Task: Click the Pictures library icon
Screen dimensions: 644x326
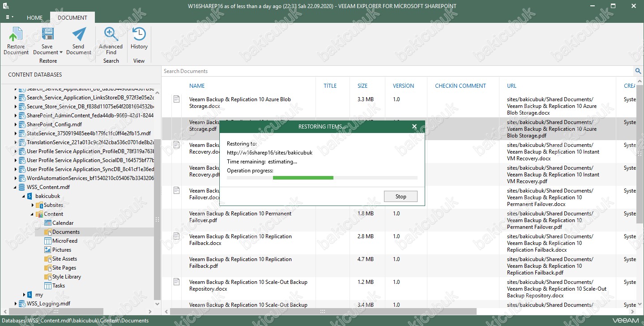Action: [48, 250]
